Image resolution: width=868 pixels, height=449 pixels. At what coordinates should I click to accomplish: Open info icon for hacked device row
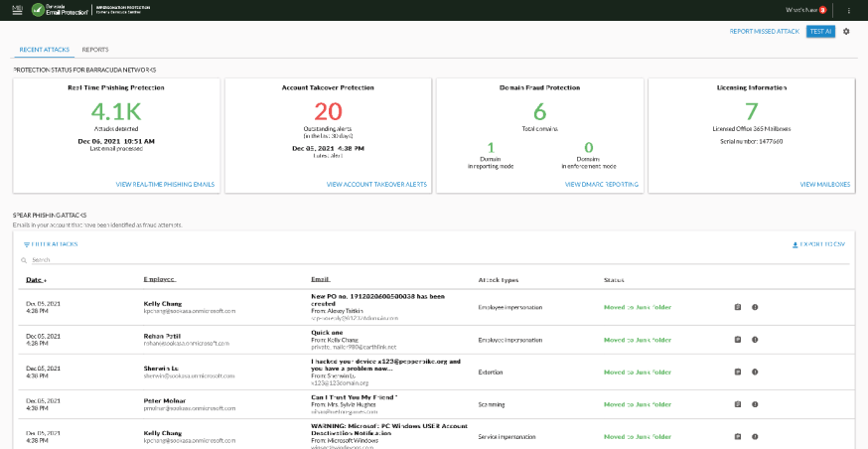click(x=755, y=373)
